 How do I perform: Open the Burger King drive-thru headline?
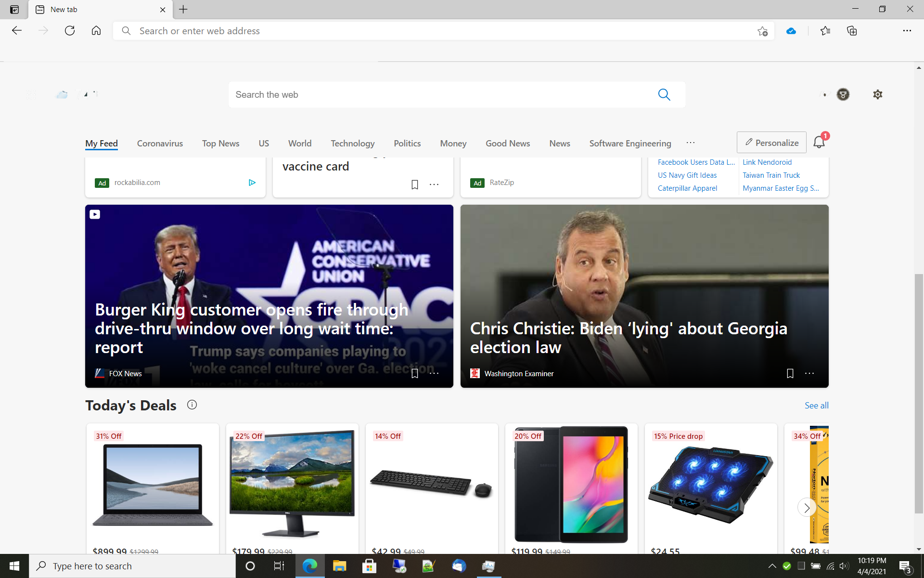click(251, 328)
